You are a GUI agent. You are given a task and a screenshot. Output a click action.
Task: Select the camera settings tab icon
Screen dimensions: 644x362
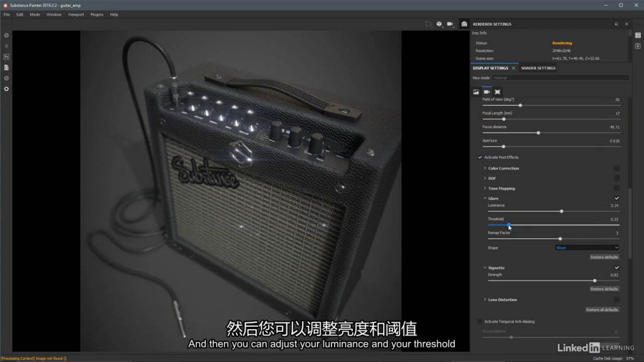pos(487,92)
